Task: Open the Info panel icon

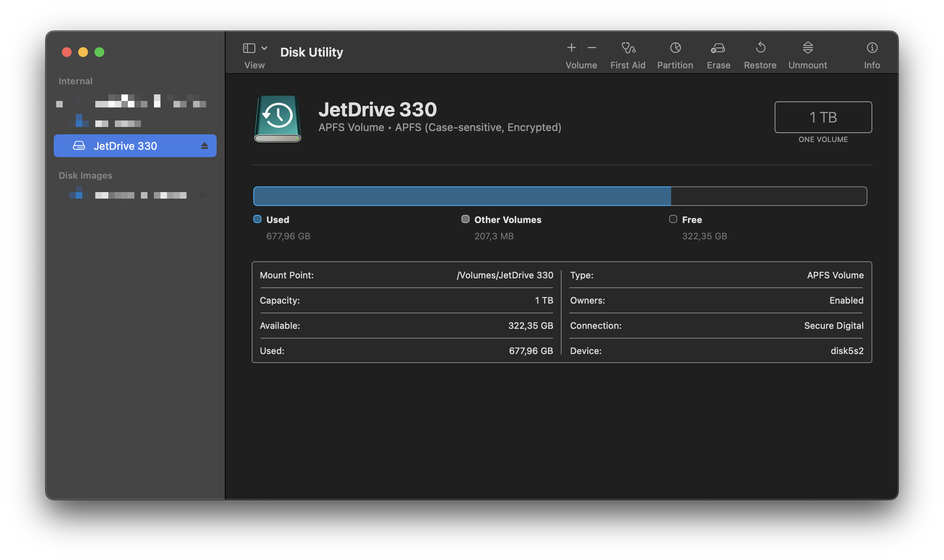Action: [x=872, y=48]
